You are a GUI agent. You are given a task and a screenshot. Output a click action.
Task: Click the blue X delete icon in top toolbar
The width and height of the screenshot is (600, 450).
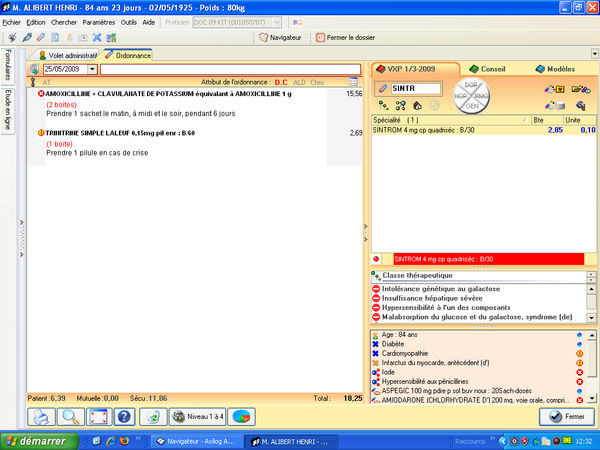pos(97,38)
